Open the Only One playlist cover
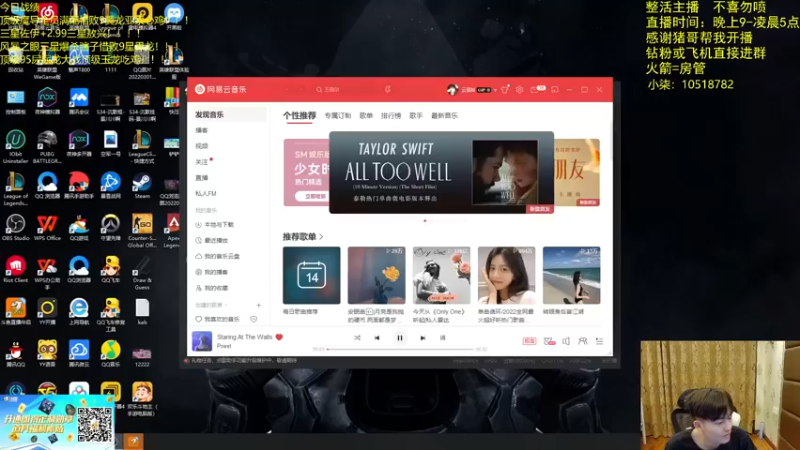The width and height of the screenshot is (800, 450). [441, 276]
